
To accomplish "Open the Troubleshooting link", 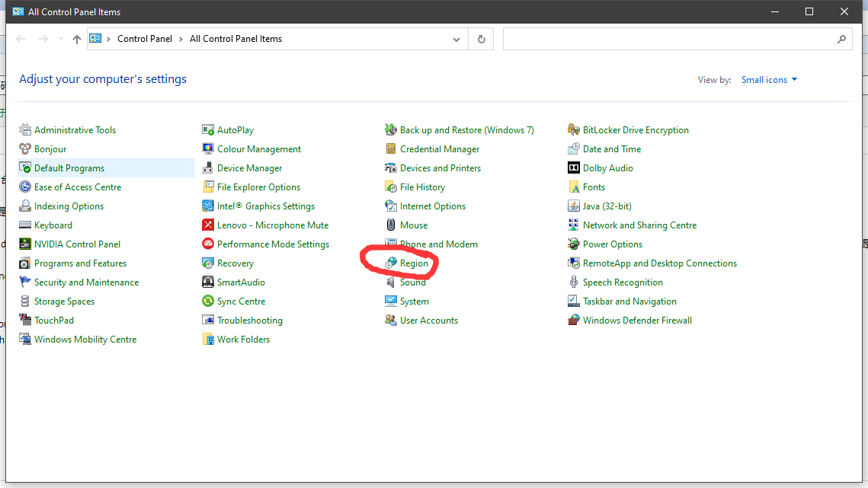I will (250, 321).
